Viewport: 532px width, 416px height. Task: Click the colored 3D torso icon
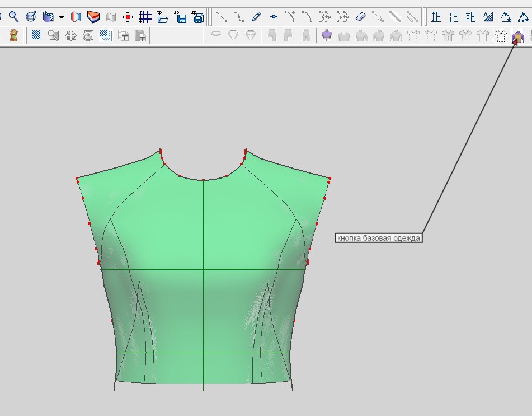tap(13, 36)
